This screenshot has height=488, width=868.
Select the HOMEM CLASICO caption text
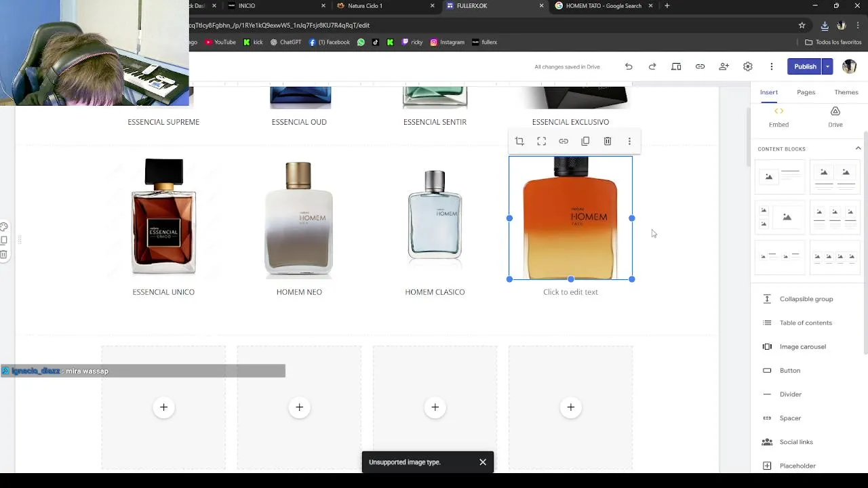pyautogui.click(x=435, y=292)
